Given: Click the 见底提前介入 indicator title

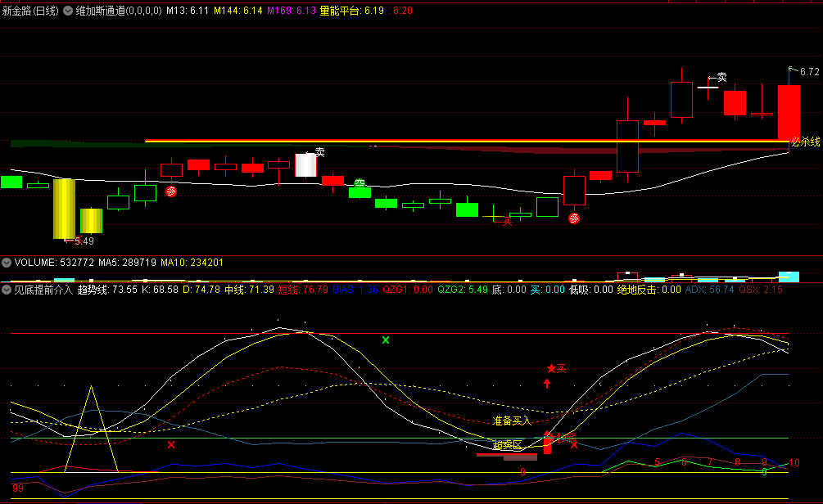Looking at the screenshot, I should pyautogui.click(x=43, y=290).
